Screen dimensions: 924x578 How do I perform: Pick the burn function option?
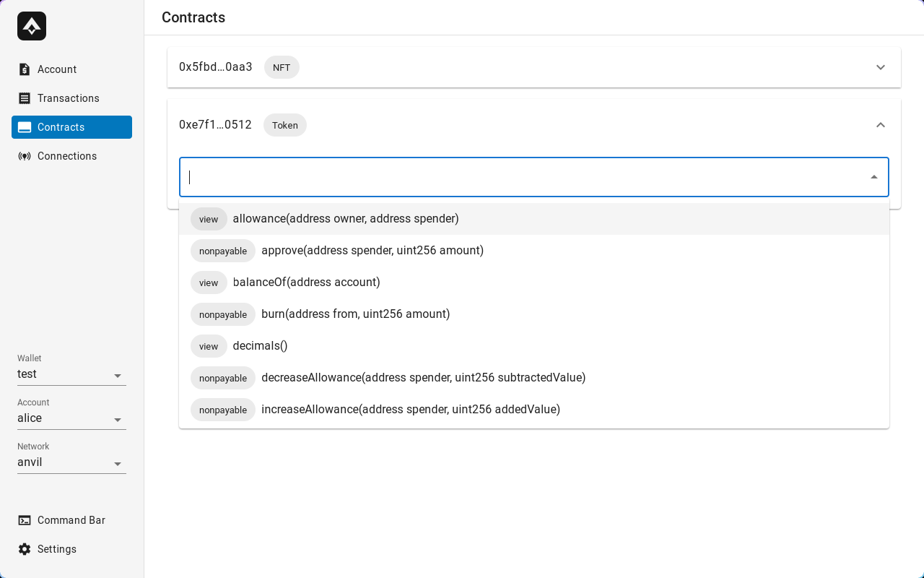(355, 314)
